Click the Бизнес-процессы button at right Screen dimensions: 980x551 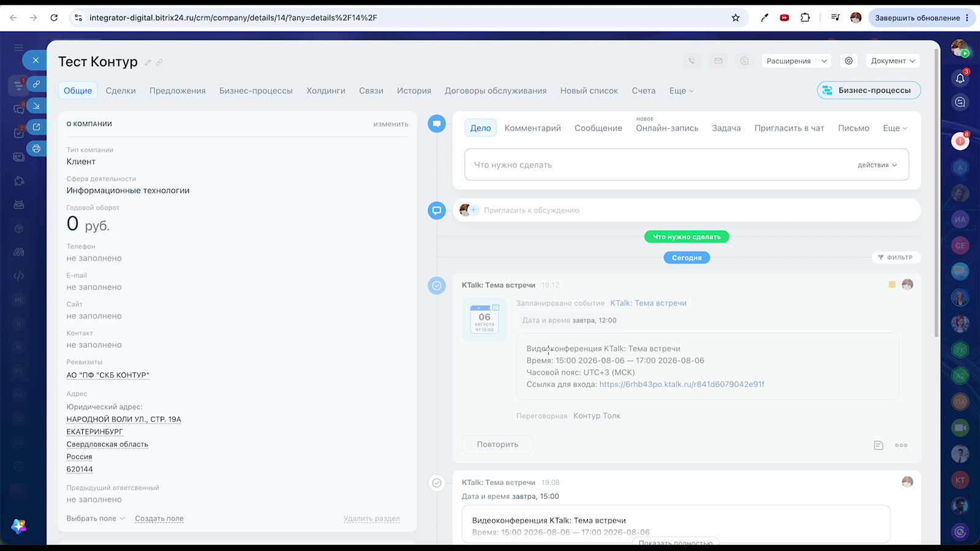869,90
